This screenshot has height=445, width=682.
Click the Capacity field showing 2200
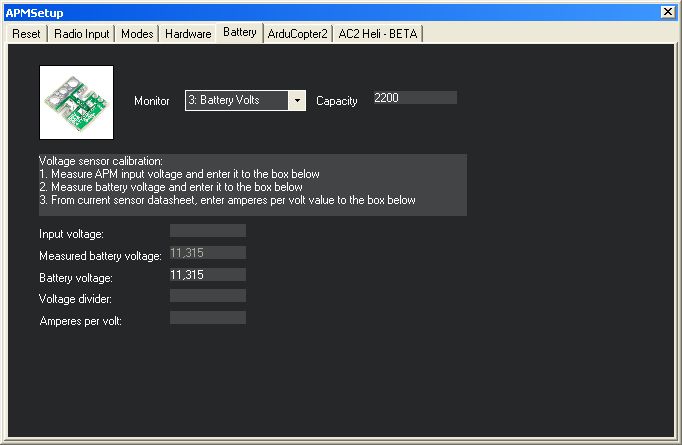[415, 97]
